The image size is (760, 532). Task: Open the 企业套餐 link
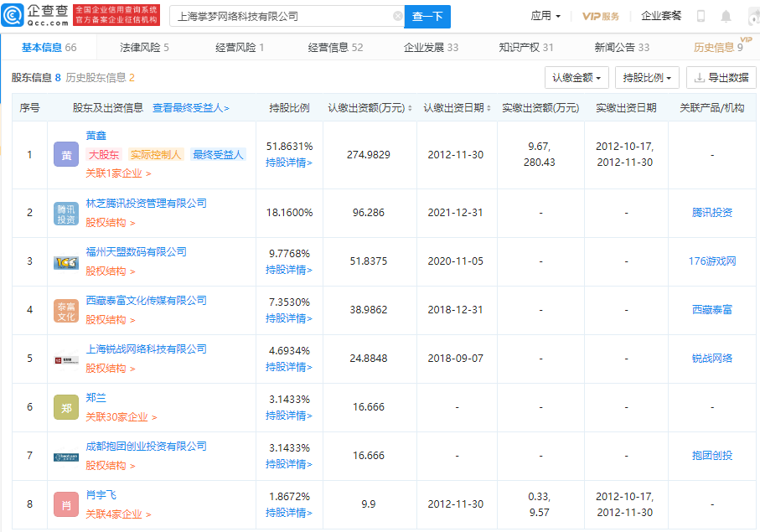click(x=661, y=16)
